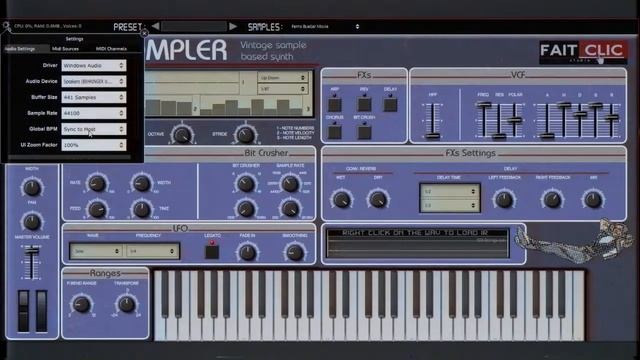
Task: Click the TRANSPOSE knob in Ranges
Action: 127,304
